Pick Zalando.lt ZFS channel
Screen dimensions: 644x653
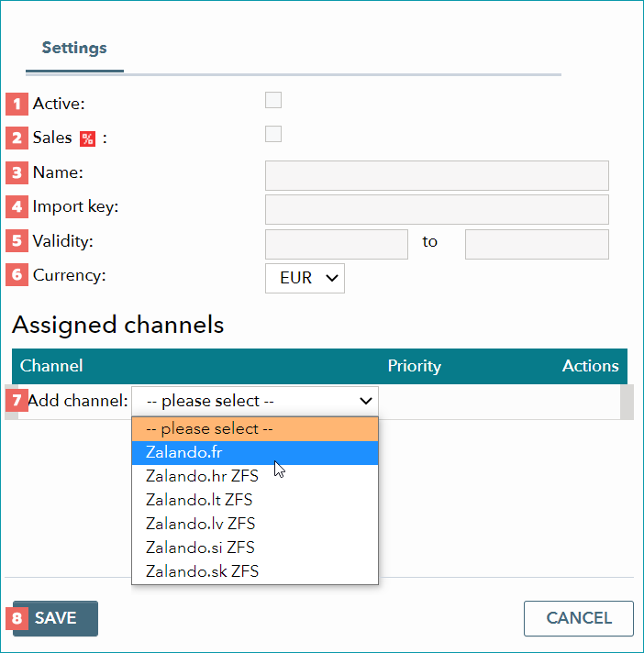pyautogui.click(x=255, y=500)
